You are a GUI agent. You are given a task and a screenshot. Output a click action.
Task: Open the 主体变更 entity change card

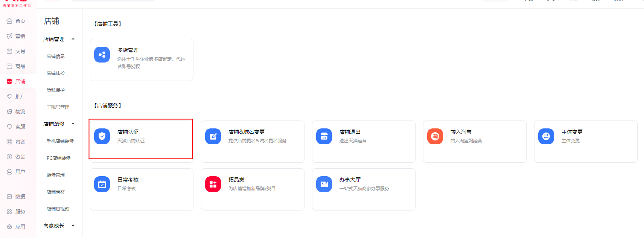pyautogui.click(x=586, y=142)
